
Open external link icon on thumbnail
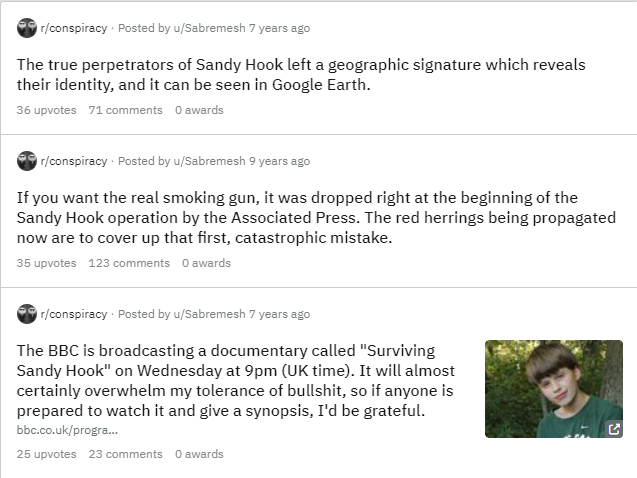(x=614, y=428)
